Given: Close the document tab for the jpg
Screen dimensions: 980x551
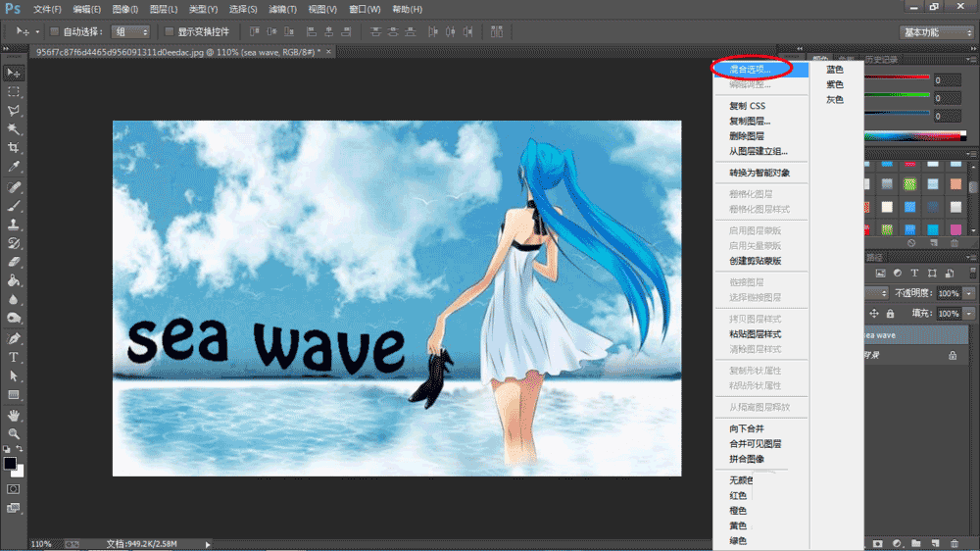Looking at the screenshot, I should [328, 51].
